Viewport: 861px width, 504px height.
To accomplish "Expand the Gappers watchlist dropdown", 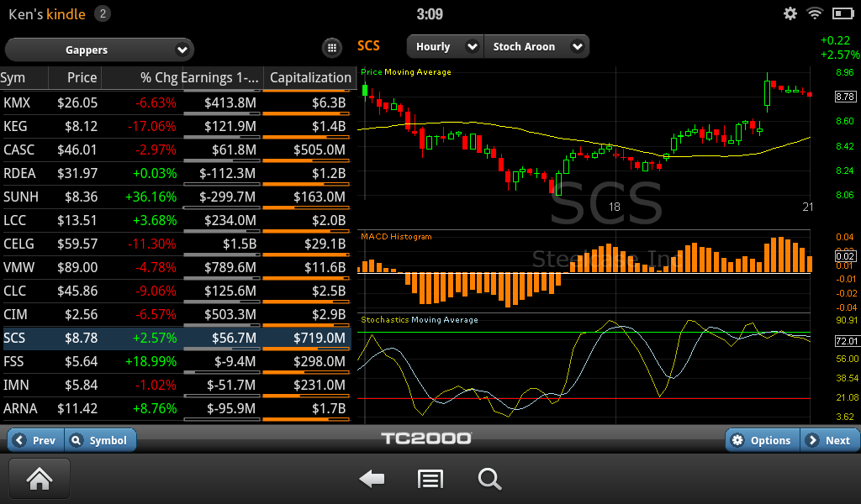I will point(99,50).
